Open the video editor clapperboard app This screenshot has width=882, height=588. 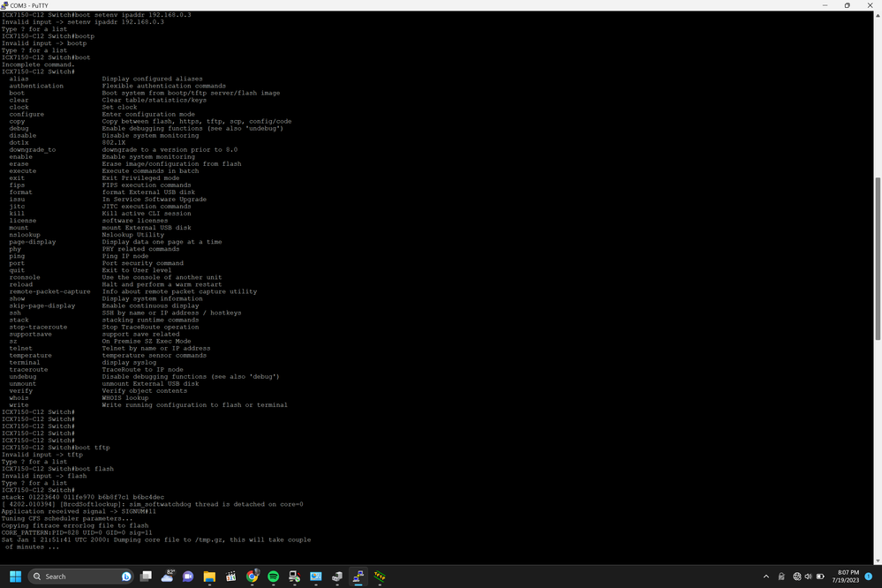pyautogui.click(x=231, y=577)
